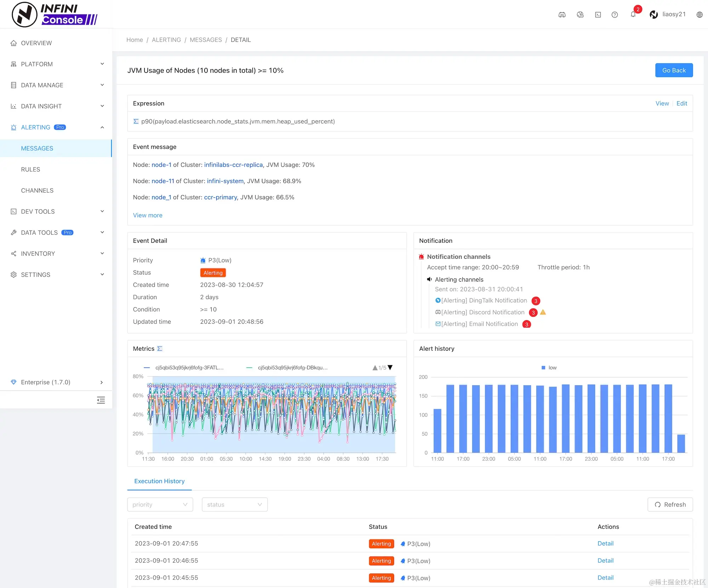
Task: Open the status filter dropdown
Action: click(x=234, y=505)
